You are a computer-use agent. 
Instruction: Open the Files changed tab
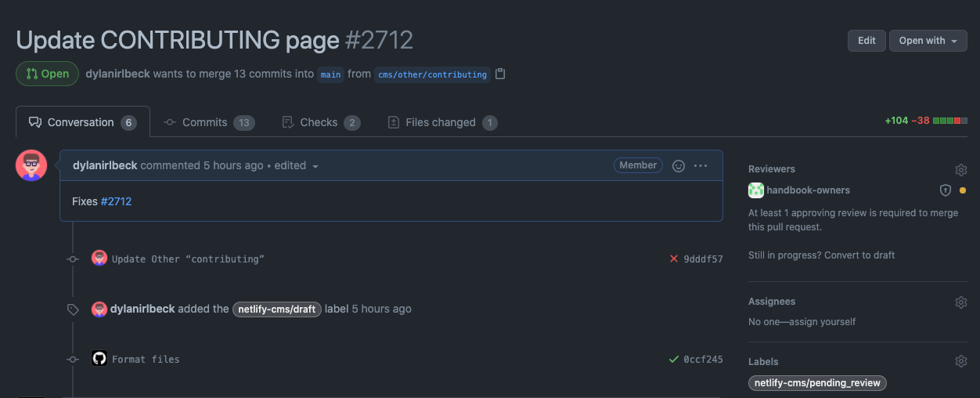click(x=442, y=122)
